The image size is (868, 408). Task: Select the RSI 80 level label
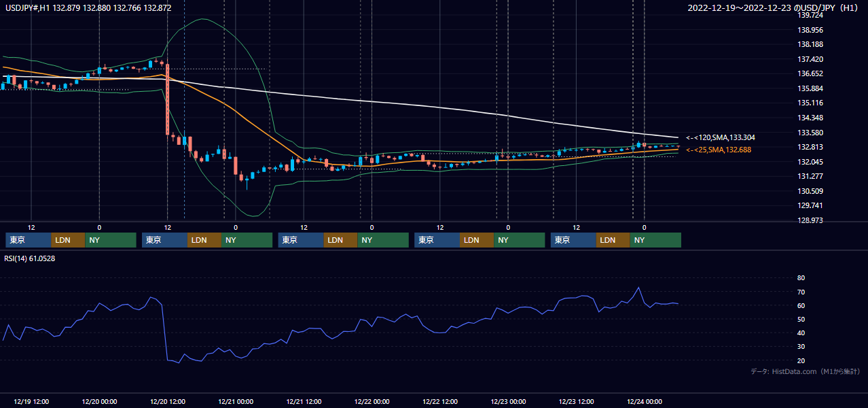click(x=801, y=278)
